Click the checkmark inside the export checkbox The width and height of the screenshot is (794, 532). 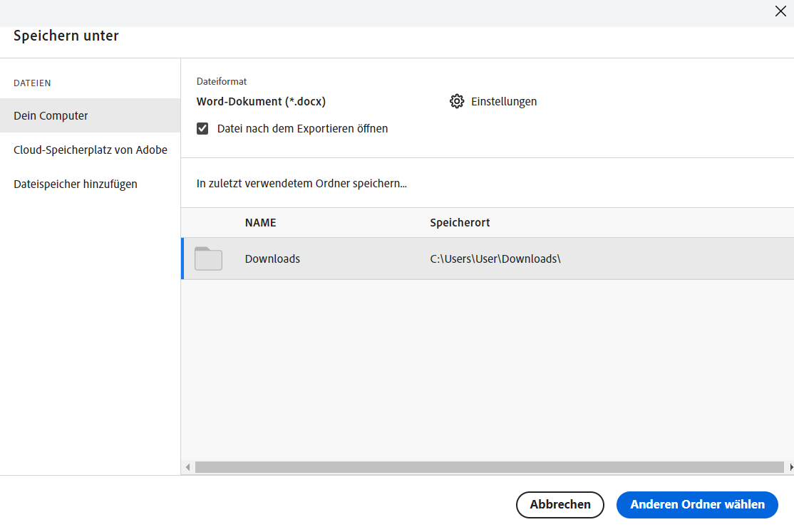click(202, 128)
